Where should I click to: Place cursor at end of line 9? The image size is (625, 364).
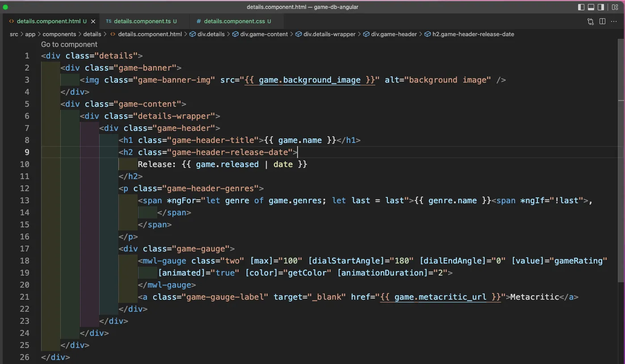[x=298, y=152]
